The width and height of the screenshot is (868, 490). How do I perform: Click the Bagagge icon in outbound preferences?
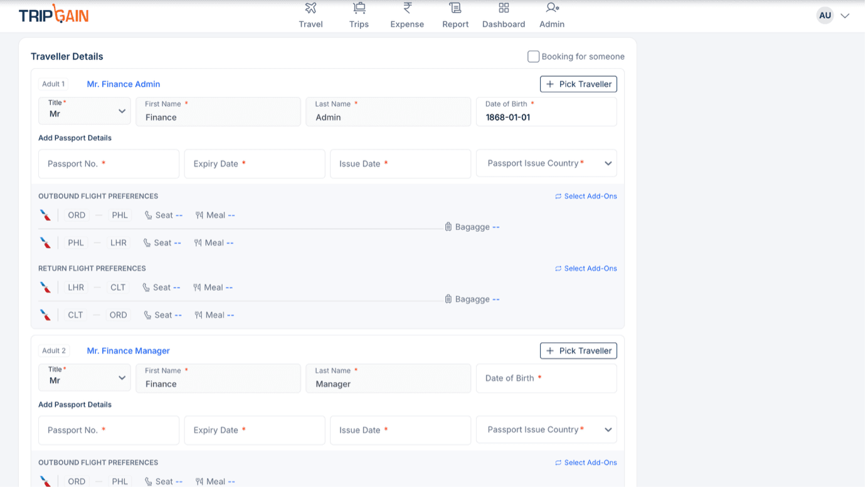click(448, 227)
